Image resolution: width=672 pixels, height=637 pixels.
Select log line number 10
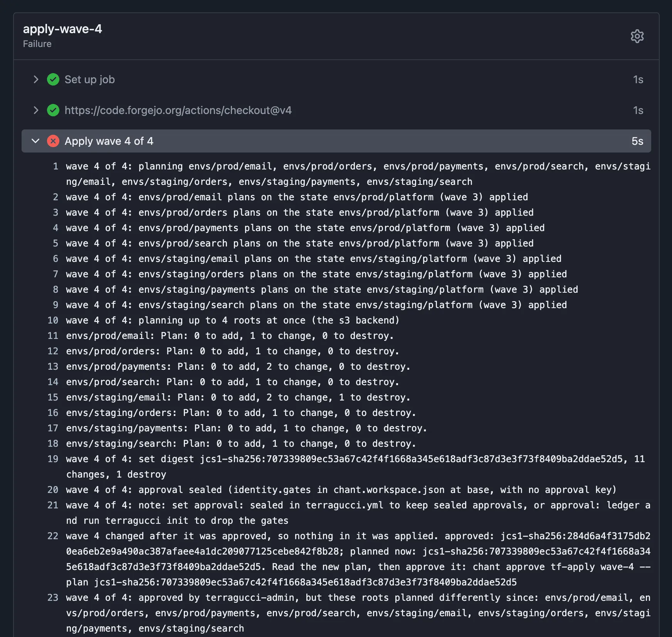tap(53, 320)
